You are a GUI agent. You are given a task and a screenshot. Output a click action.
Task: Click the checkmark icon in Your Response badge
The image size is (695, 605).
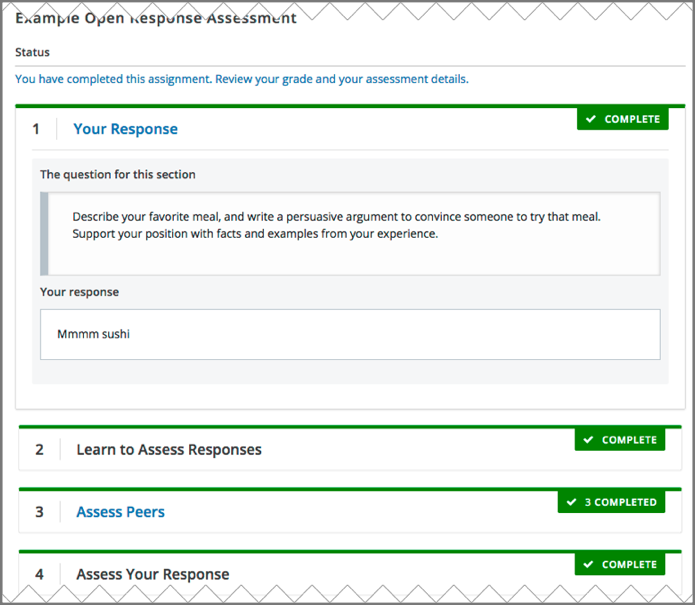[590, 119]
